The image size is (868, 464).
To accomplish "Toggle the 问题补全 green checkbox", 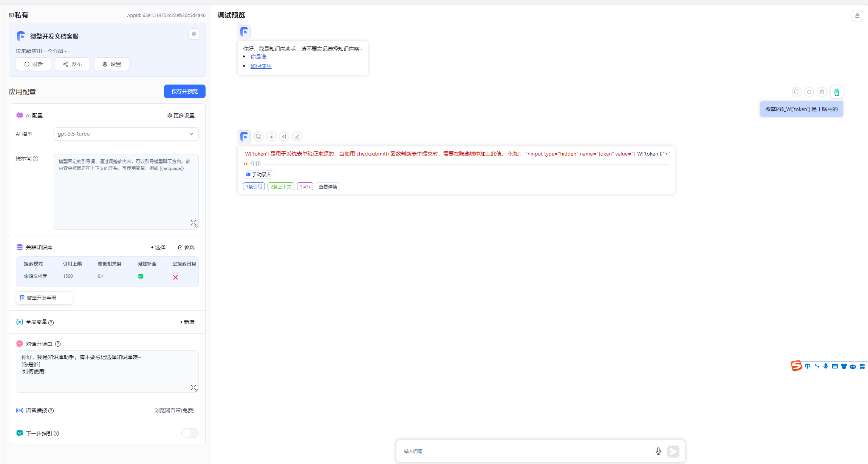I will point(141,276).
